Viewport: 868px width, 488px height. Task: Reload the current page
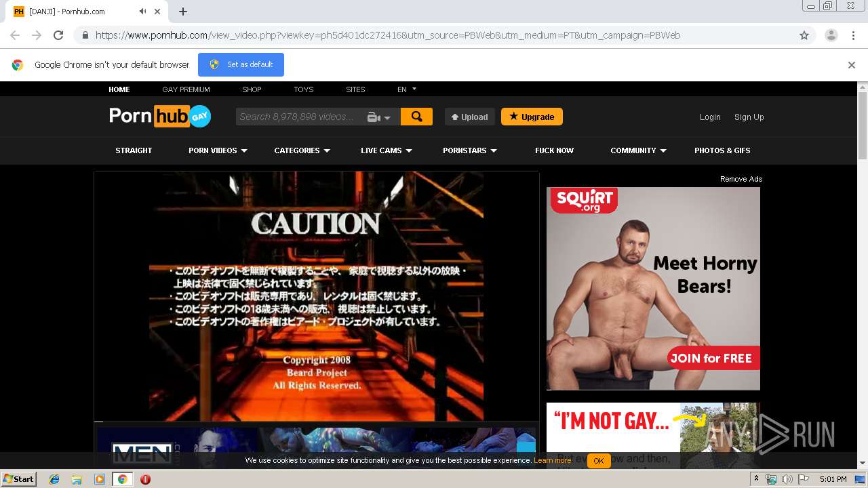58,35
